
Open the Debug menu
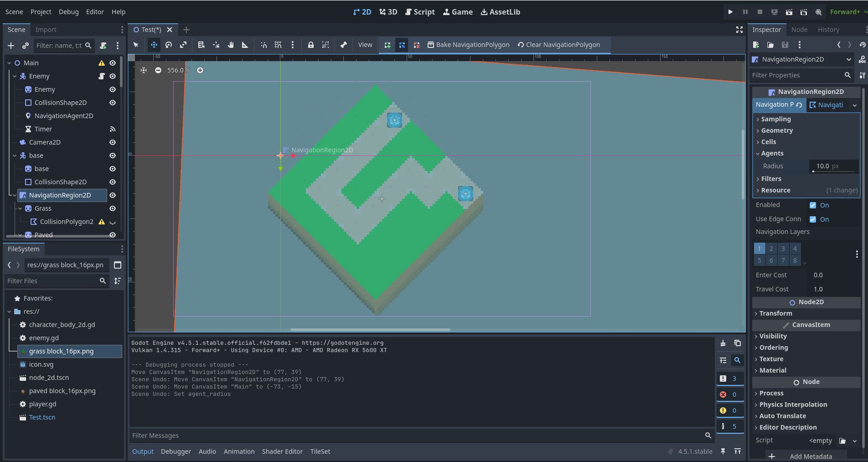[x=68, y=12]
